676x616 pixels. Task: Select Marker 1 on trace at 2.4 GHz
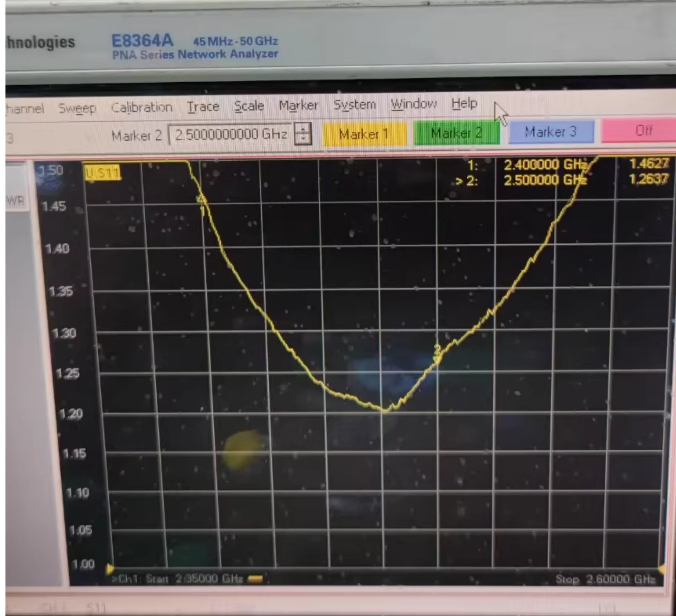202,204
